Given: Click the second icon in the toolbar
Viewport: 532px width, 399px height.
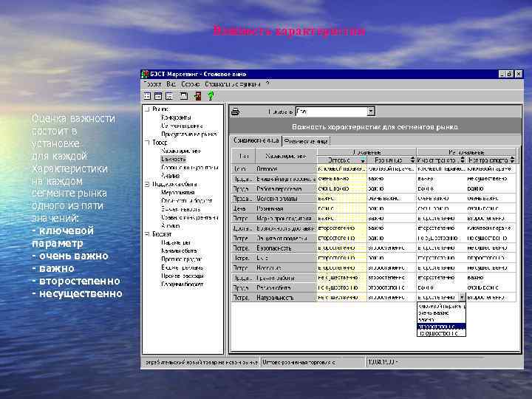Looking at the screenshot, I should coord(159,95).
